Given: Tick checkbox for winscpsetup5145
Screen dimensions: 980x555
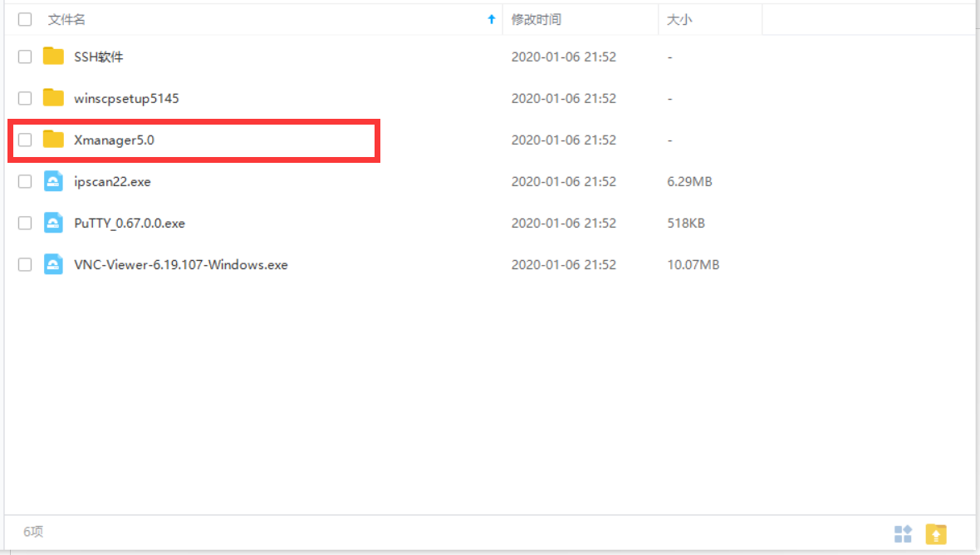Looking at the screenshot, I should click(25, 98).
